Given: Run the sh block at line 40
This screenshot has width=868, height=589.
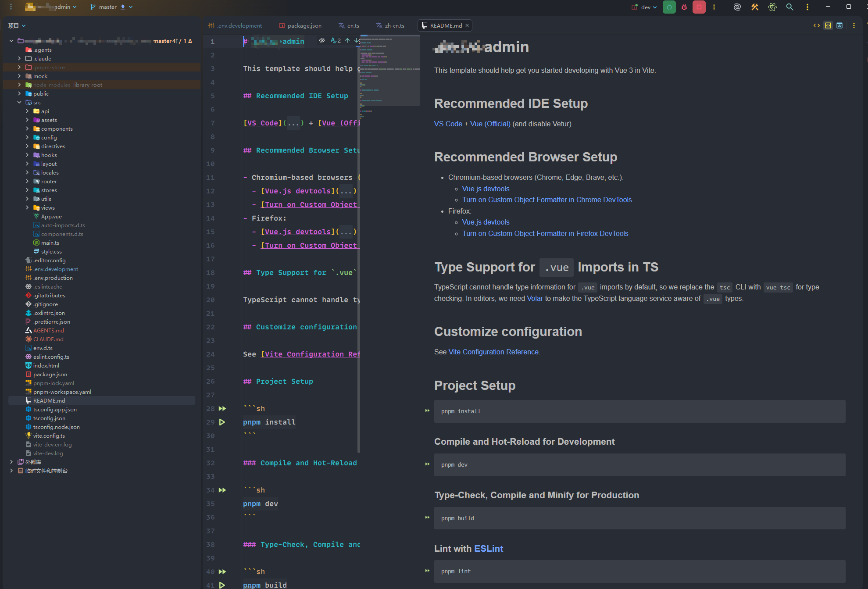Looking at the screenshot, I should pos(222,571).
